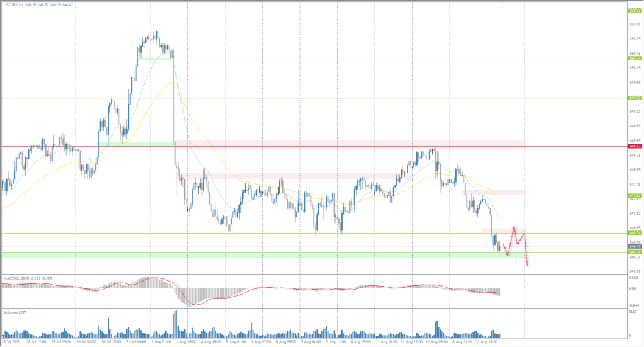Click the chart shift marker at top

pos(501,2)
